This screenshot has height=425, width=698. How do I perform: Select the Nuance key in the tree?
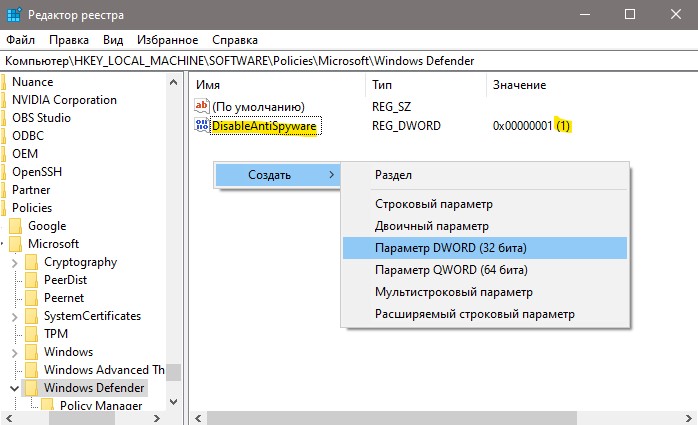point(32,82)
